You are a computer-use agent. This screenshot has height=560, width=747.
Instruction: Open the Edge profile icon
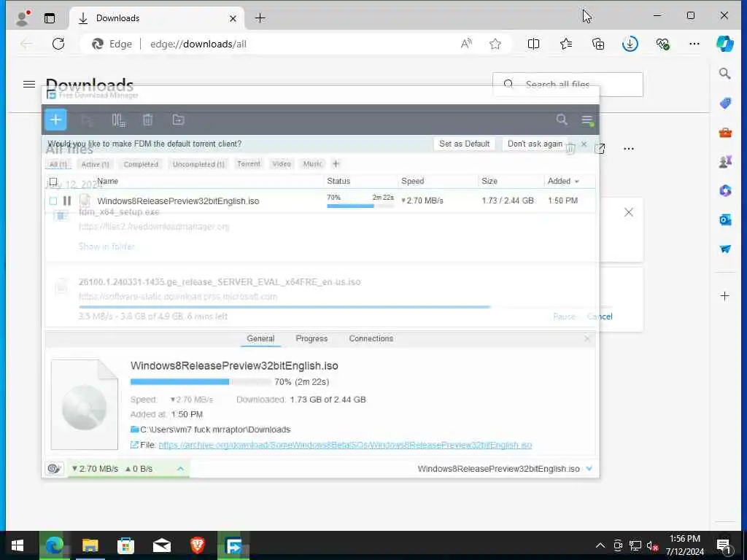click(23, 18)
